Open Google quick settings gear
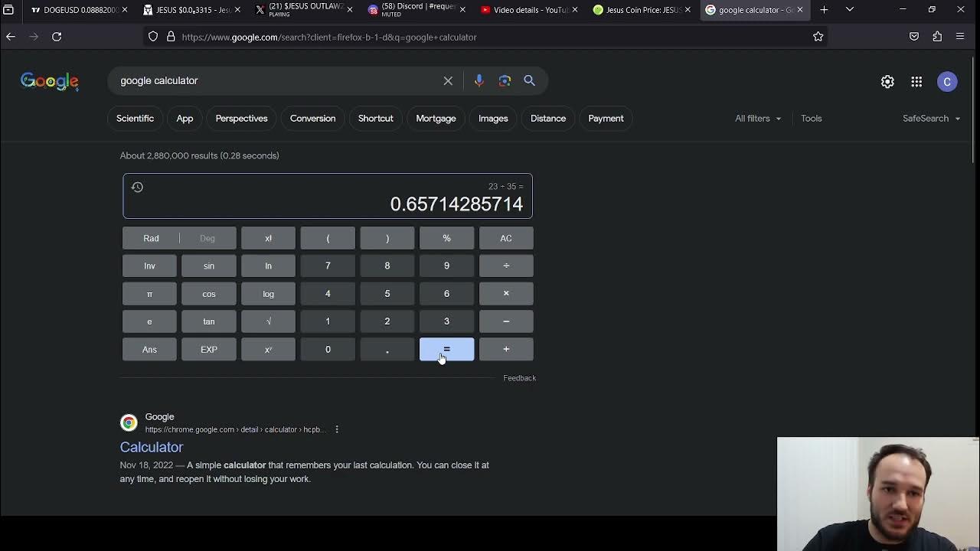 (887, 82)
